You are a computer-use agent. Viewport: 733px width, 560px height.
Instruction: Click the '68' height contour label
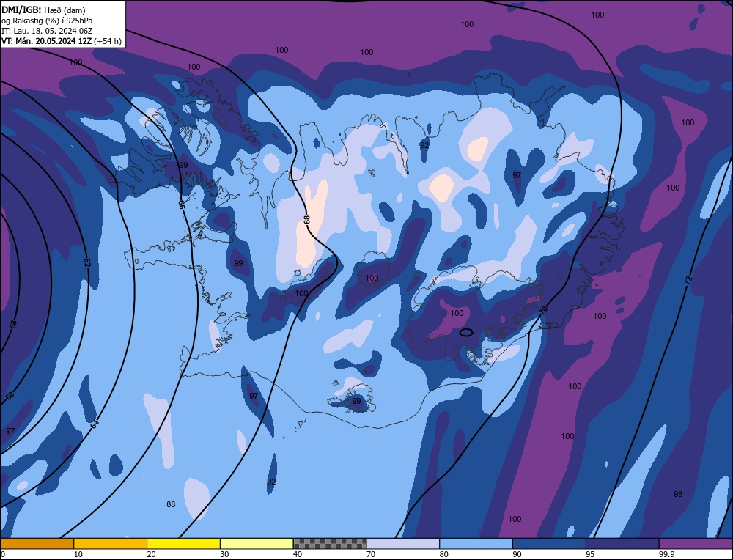coord(307,218)
